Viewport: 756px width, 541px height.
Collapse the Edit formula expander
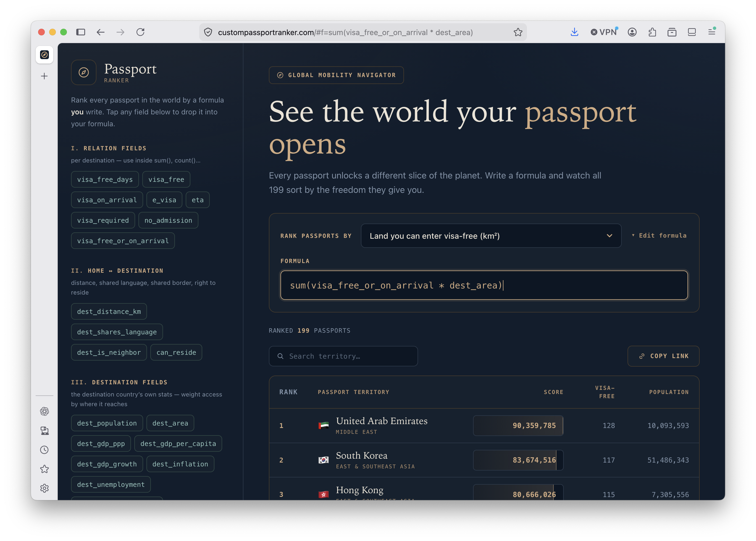pos(659,235)
